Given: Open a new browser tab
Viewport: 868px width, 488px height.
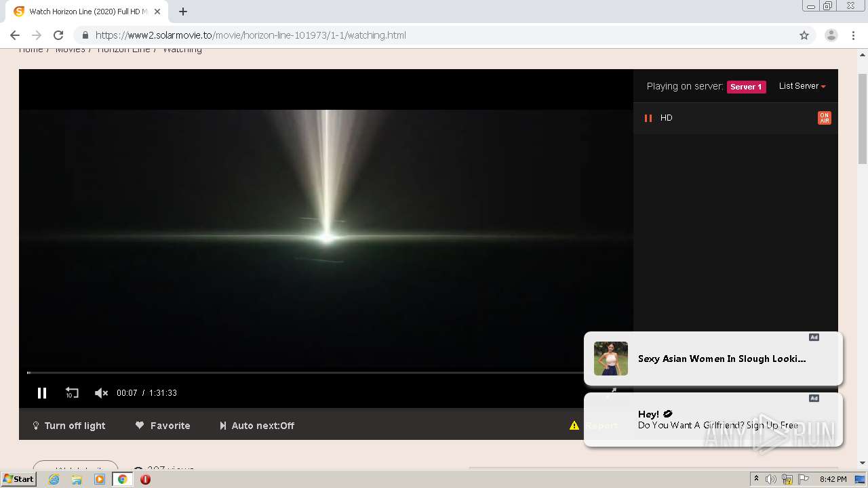Looking at the screenshot, I should (x=183, y=12).
